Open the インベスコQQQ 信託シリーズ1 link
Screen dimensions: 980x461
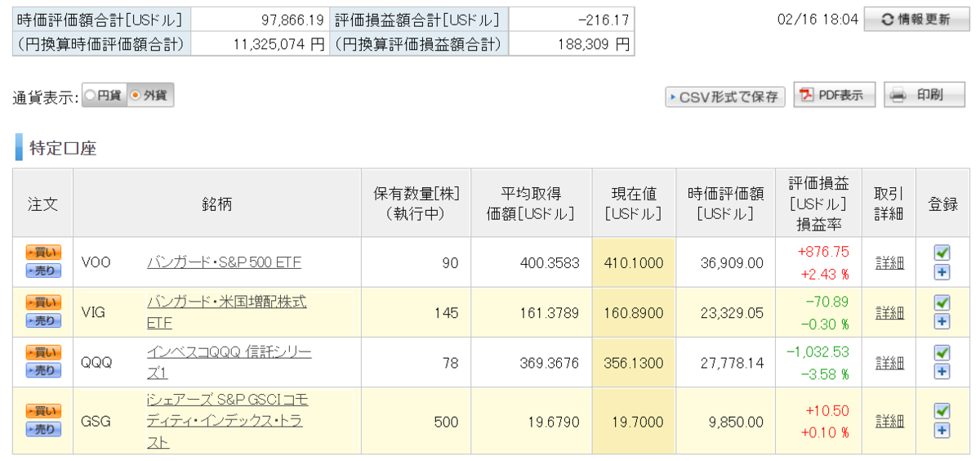tap(229, 362)
